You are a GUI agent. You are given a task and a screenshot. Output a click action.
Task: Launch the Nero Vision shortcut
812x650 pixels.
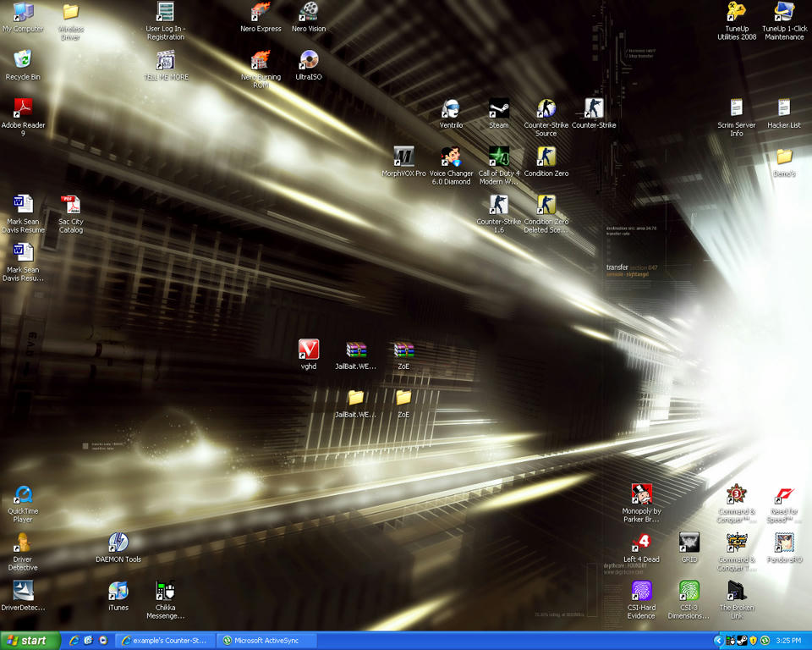309,18
